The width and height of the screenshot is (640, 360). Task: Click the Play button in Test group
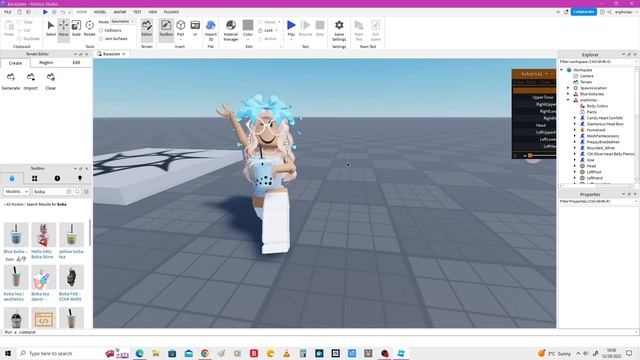[291, 28]
